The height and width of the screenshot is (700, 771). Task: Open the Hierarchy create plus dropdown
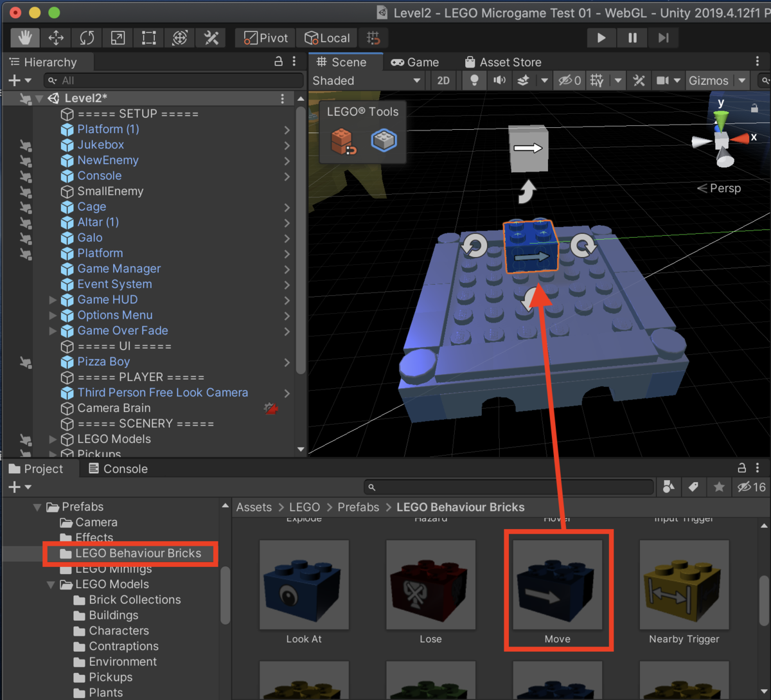19,80
